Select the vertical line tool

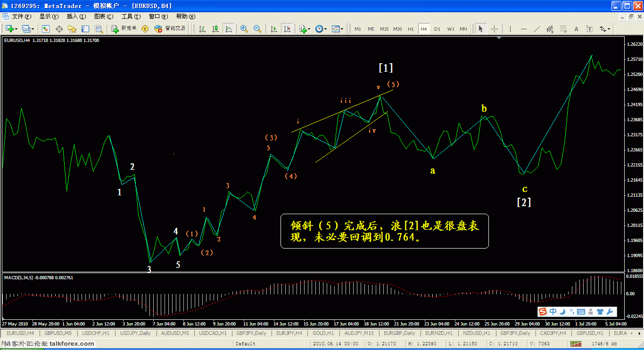[x=510, y=29]
